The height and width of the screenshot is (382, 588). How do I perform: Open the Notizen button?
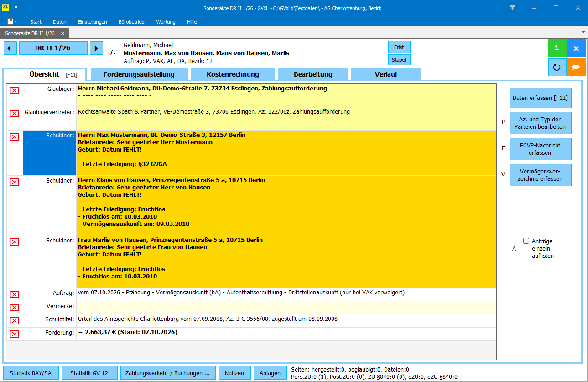coord(234,373)
